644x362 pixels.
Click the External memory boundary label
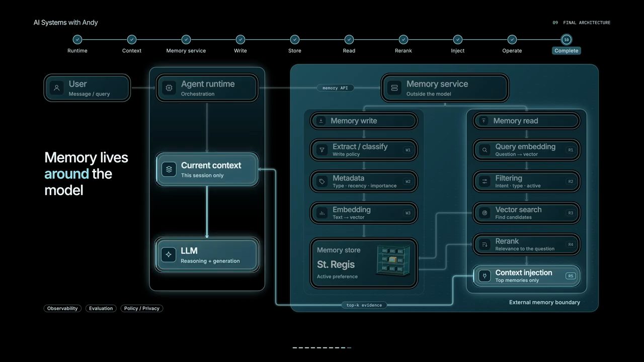544,302
